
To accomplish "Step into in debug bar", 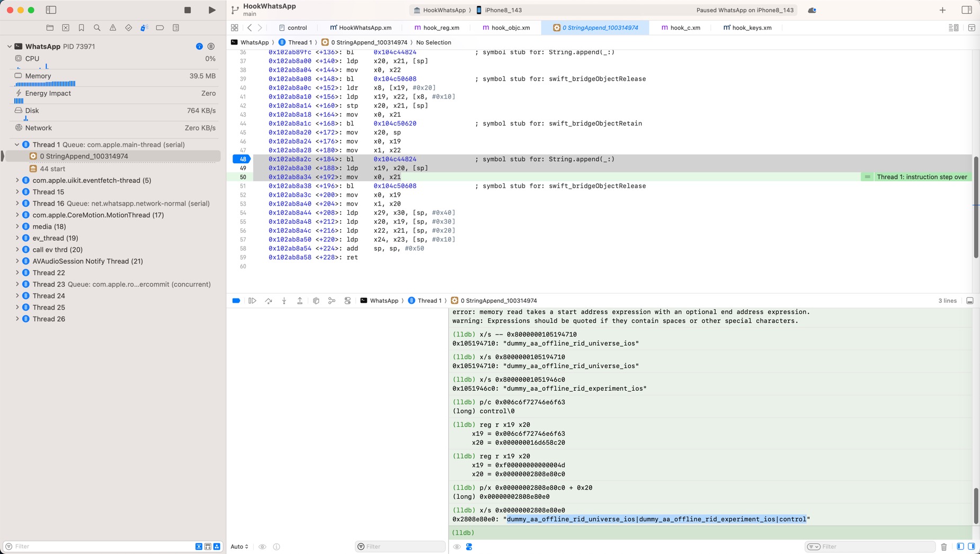I will pyautogui.click(x=284, y=301).
